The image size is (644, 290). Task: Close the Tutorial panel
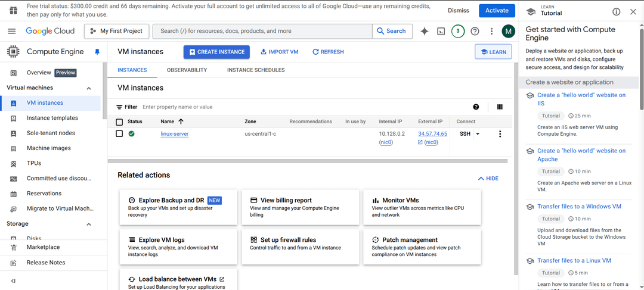(x=633, y=12)
